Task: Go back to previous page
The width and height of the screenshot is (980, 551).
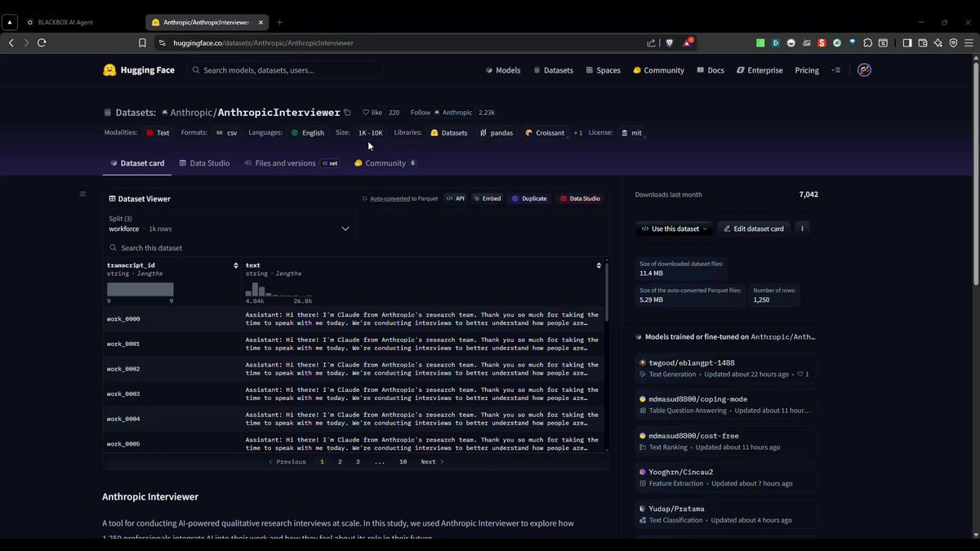Action: pyautogui.click(x=11, y=43)
